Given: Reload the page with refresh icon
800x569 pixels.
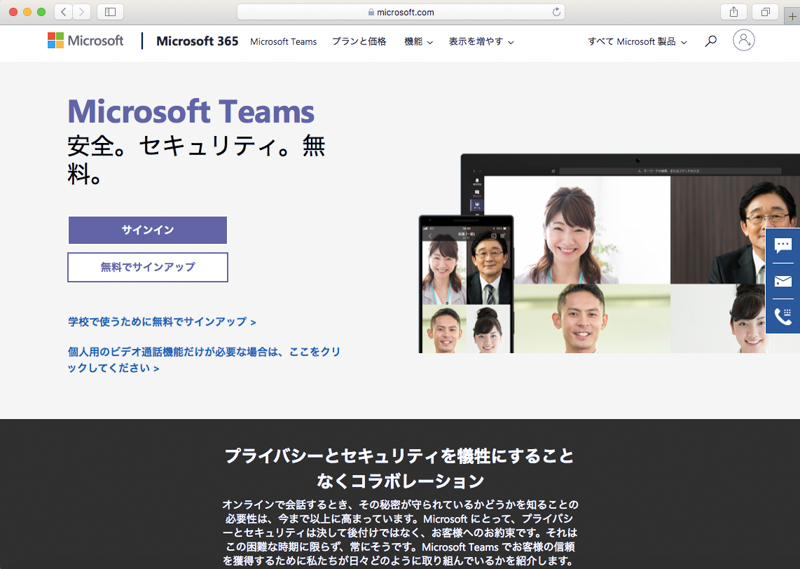Looking at the screenshot, I should click(x=556, y=12).
